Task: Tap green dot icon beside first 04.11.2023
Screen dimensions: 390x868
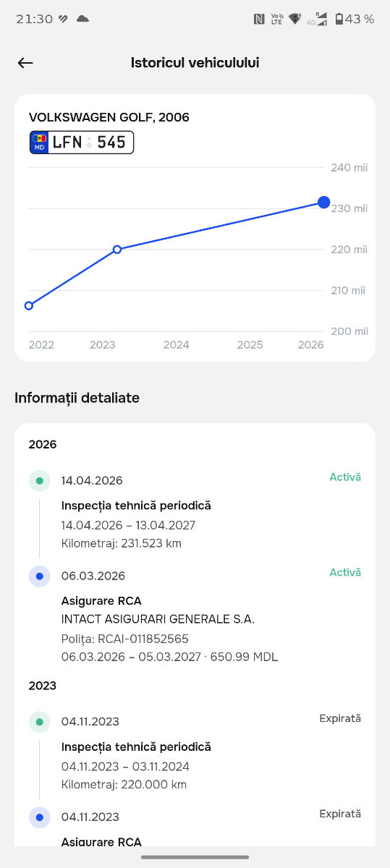Action: coord(39,721)
